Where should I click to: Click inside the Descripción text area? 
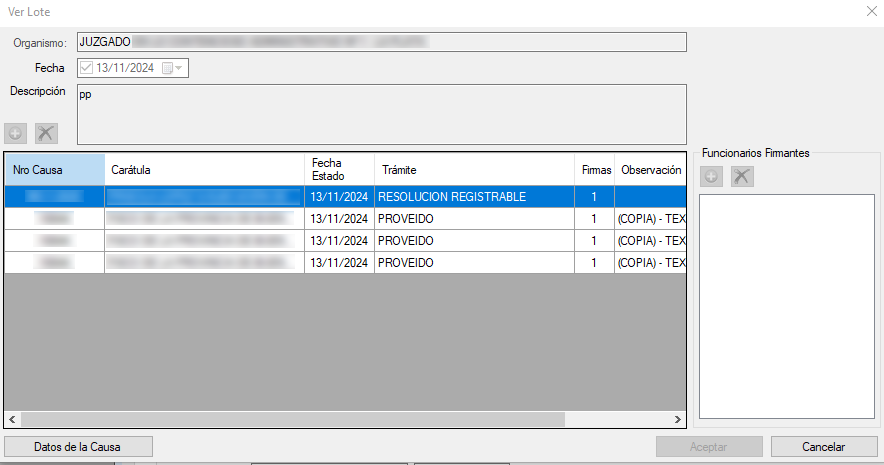click(x=380, y=114)
